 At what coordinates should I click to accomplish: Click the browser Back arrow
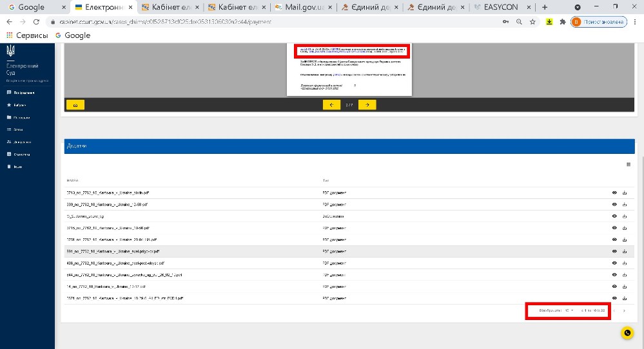pyautogui.click(x=10, y=22)
